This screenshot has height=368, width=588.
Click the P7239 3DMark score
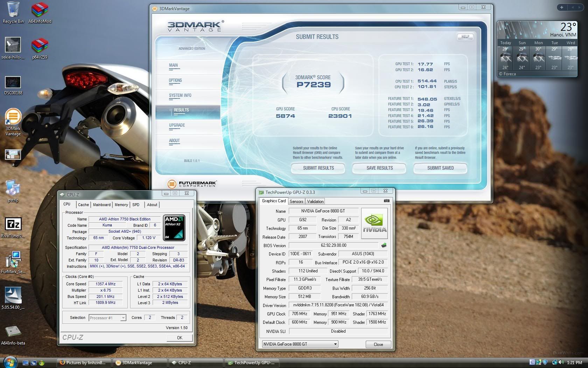(x=314, y=84)
